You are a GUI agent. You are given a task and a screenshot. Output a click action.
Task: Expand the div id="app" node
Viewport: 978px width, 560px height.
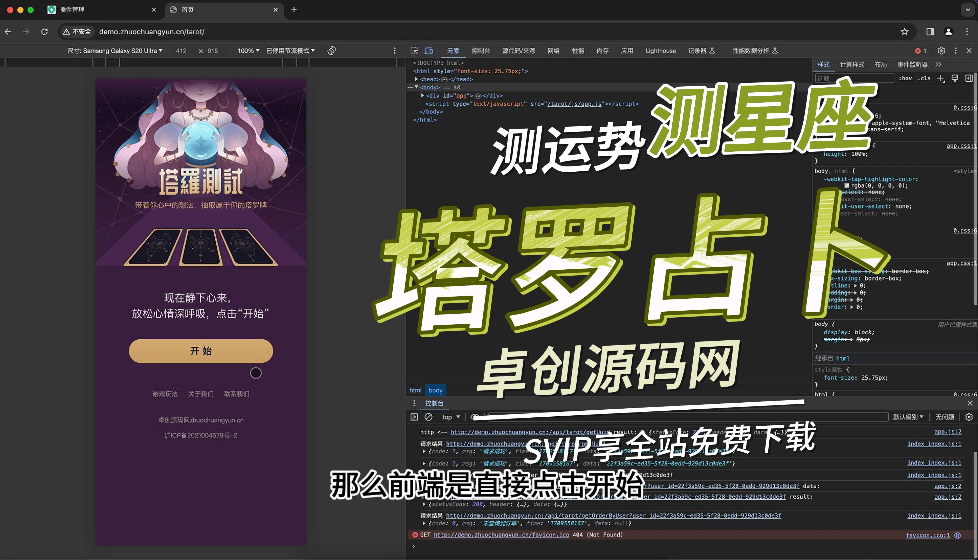pyautogui.click(x=423, y=95)
